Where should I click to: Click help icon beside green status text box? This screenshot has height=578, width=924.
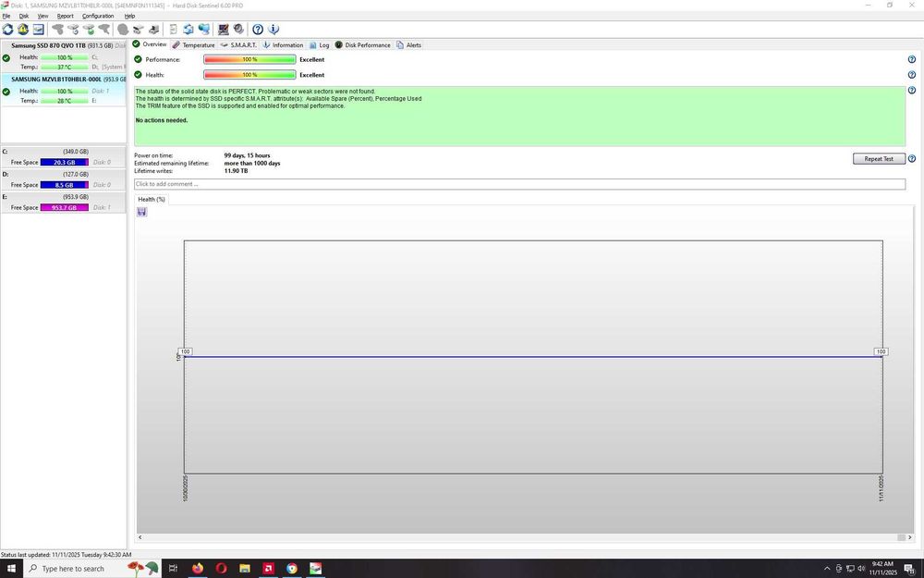912,91
